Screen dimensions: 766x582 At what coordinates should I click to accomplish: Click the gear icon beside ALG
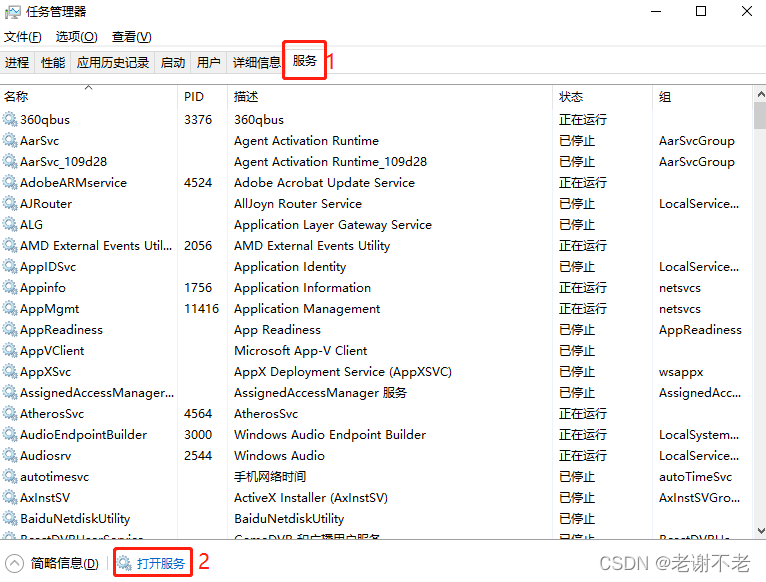(10, 224)
